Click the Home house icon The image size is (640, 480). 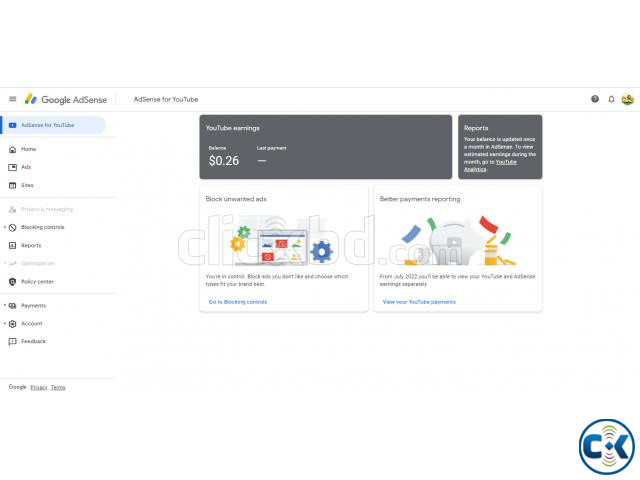point(13,149)
